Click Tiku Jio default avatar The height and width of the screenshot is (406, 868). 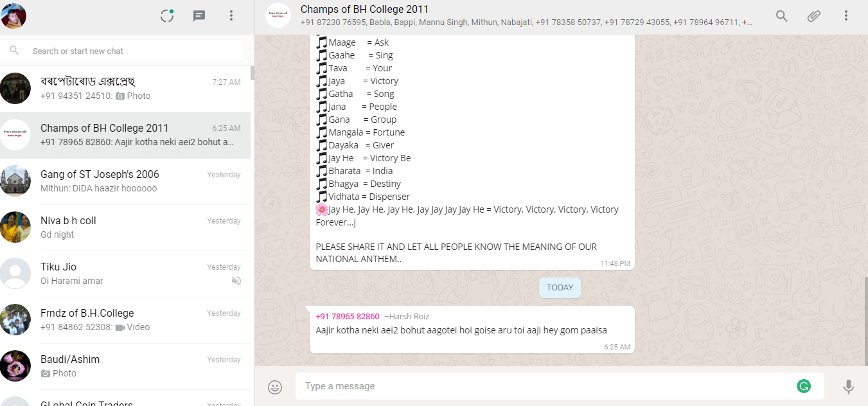click(x=15, y=274)
